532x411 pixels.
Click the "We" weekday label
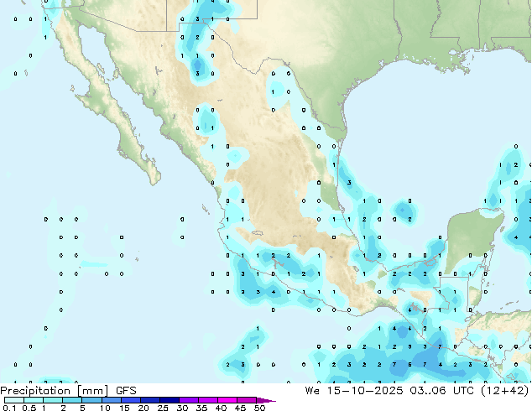tap(312, 391)
